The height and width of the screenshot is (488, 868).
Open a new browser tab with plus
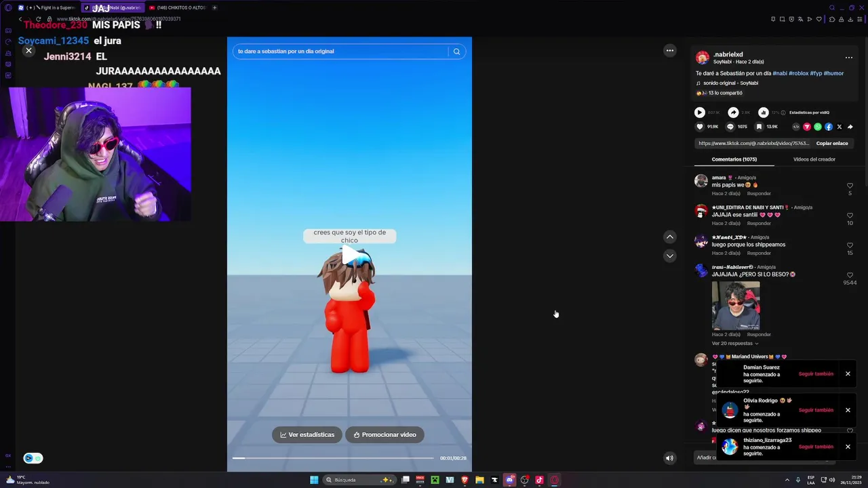[x=214, y=7]
